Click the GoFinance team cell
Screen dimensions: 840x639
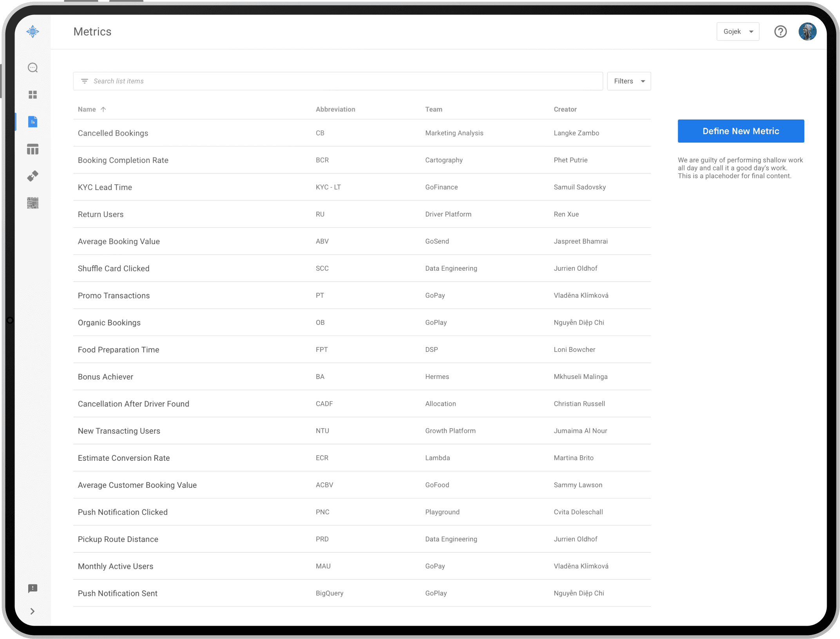pos(441,187)
